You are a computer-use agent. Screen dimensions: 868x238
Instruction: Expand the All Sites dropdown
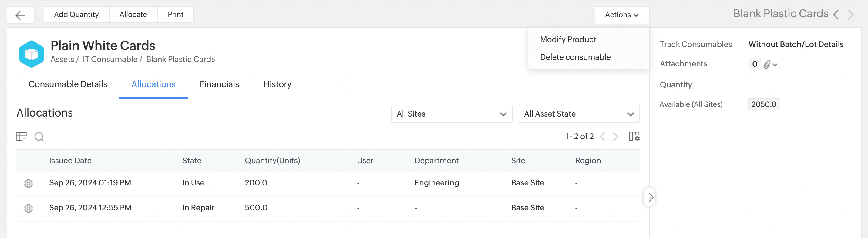point(452,114)
